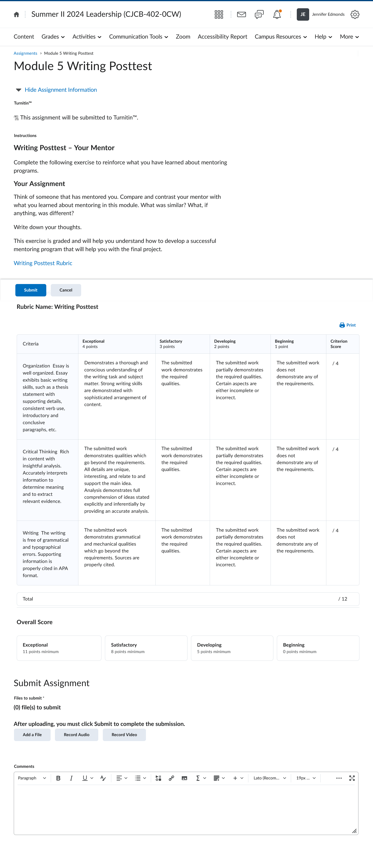Open subscription alerts chat icon
373x868 pixels.
click(x=259, y=15)
